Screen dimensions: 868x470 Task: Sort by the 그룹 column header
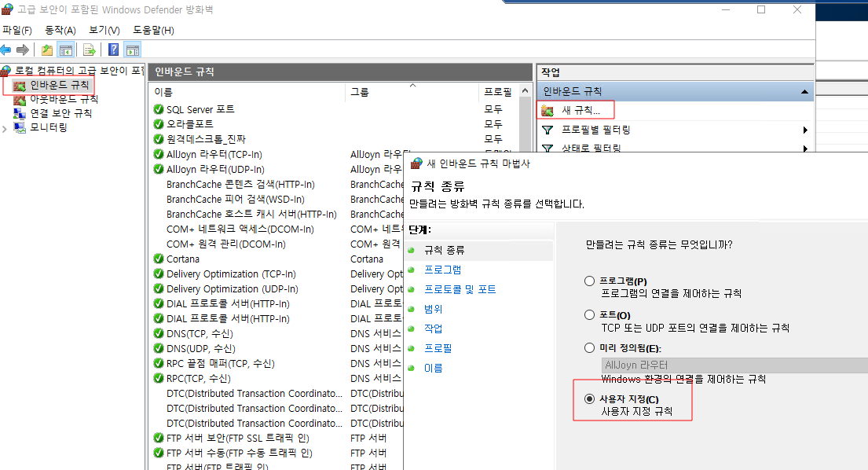pyautogui.click(x=360, y=92)
